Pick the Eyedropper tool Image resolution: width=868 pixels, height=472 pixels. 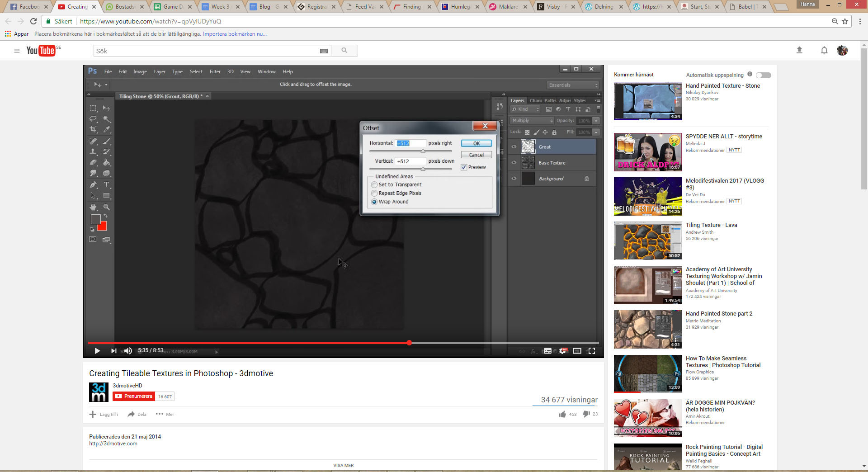click(x=106, y=129)
